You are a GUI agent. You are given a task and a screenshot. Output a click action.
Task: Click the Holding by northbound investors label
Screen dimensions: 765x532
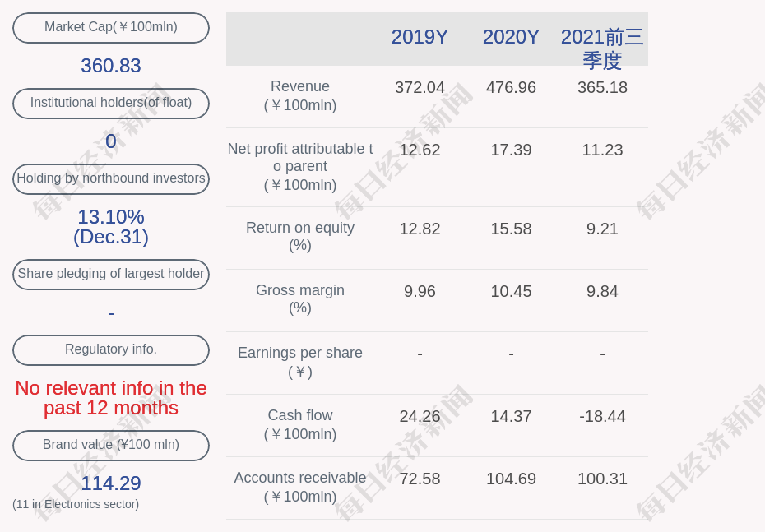point(110,178)
